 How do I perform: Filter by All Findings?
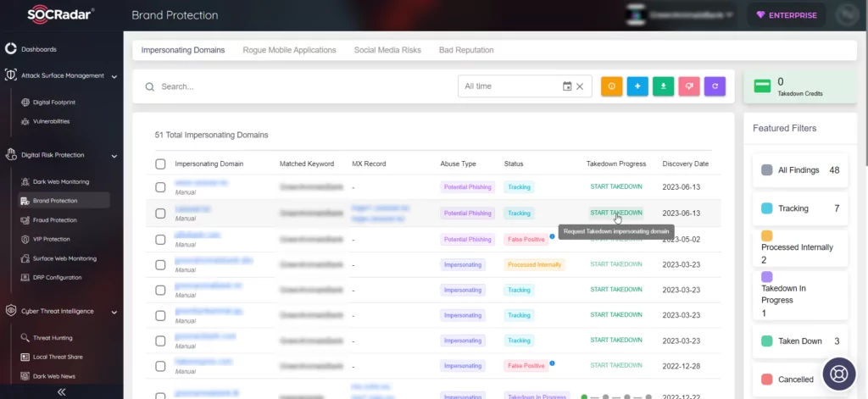click(x=800, y=170)
